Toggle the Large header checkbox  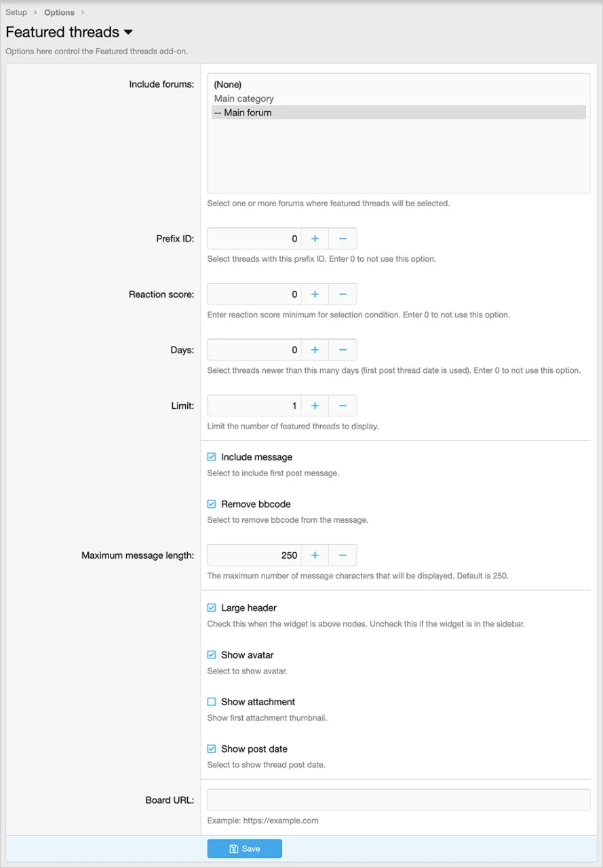coord(212,608)
